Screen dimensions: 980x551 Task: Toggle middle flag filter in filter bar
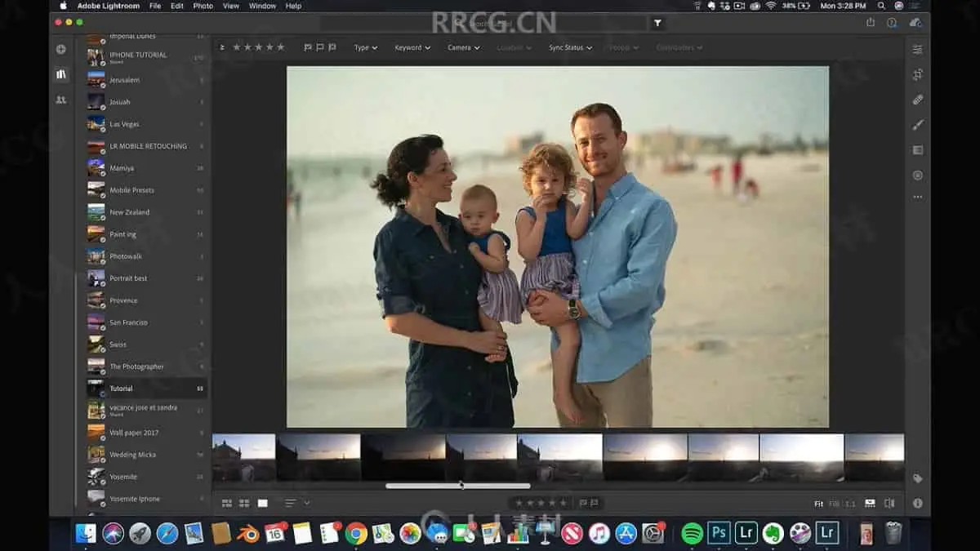coord(320,47)
